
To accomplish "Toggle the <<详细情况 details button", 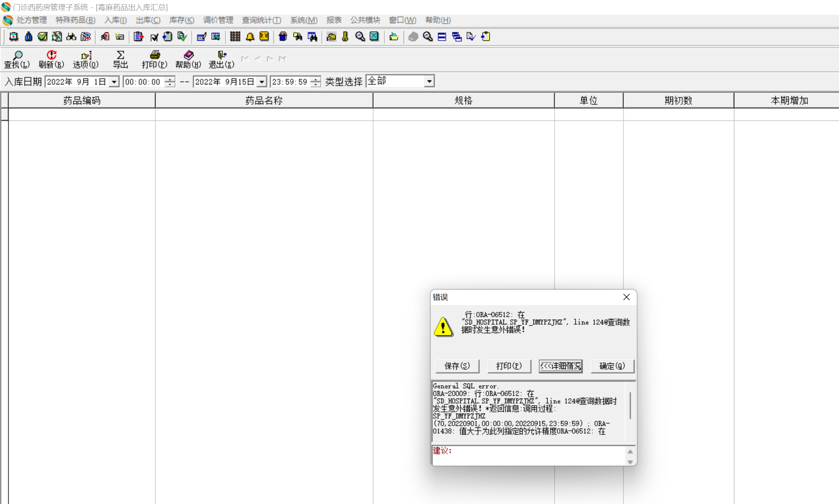I will (x=560, y=366).
